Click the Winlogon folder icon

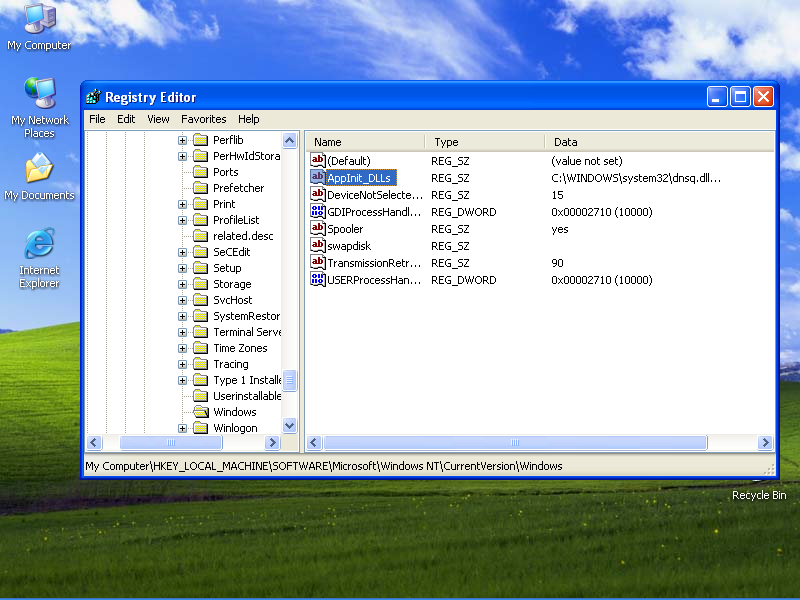(201, 428)
